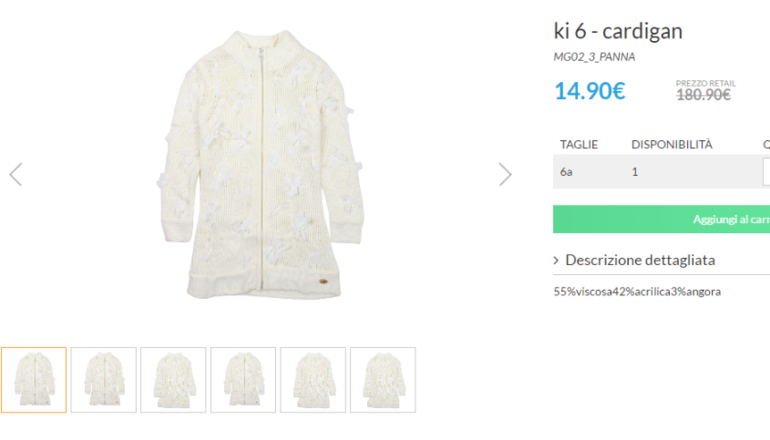
Task: Click the 14.90€ sale price
Action: [589, 91]
